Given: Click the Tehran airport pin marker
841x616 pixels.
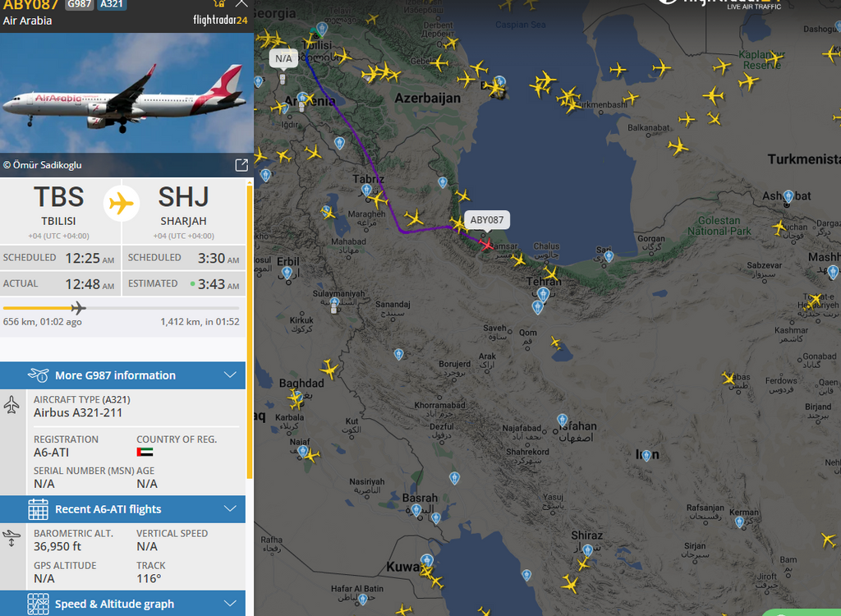Looking at the screenshot, I should click(543, 294).
